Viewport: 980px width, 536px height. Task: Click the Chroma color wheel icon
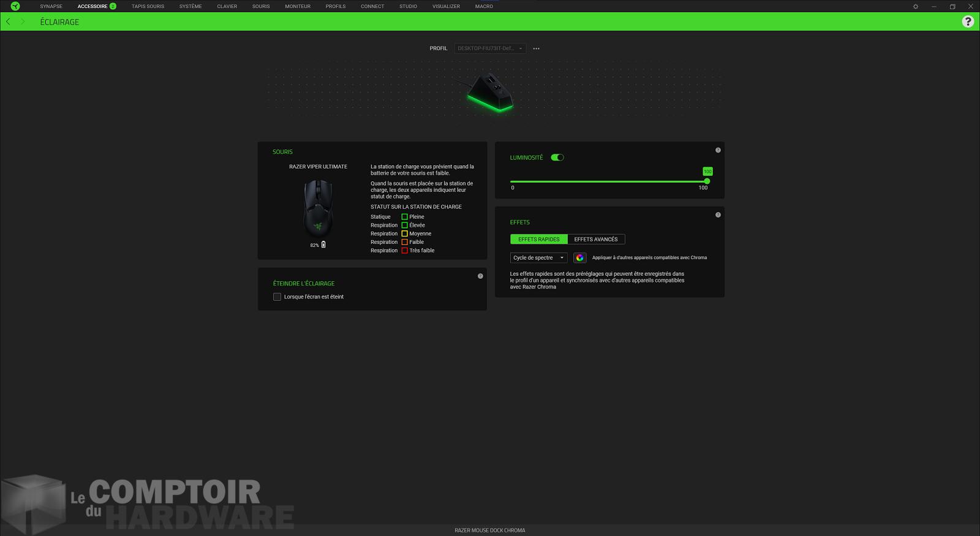click(x=579, y=258)
